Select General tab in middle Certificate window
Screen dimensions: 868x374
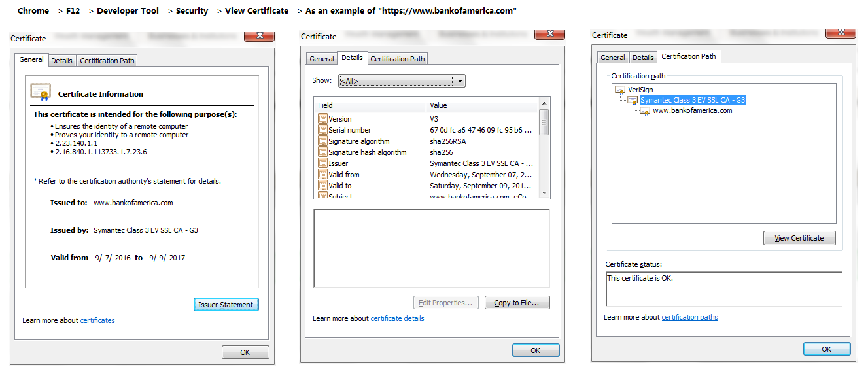(321, 59)
